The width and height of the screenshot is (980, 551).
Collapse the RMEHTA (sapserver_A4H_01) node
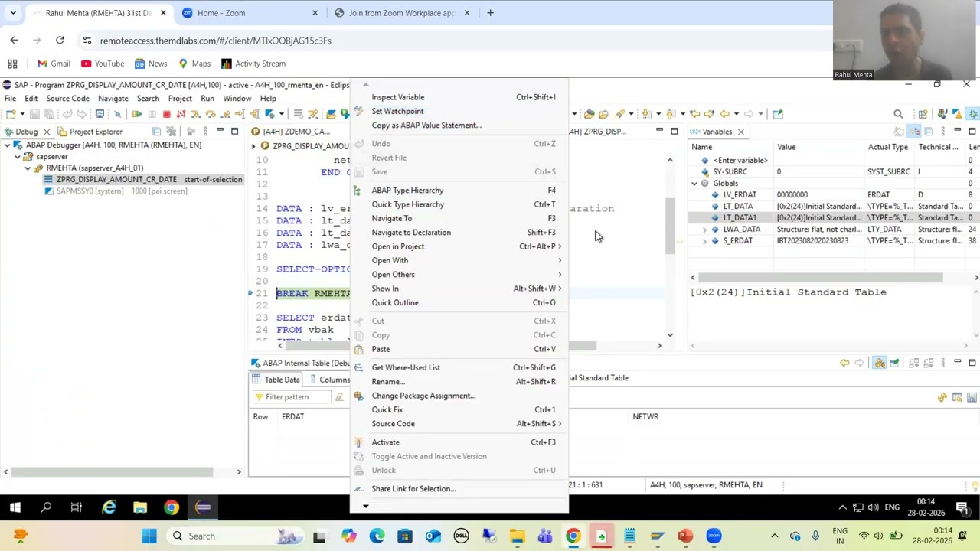28,168
